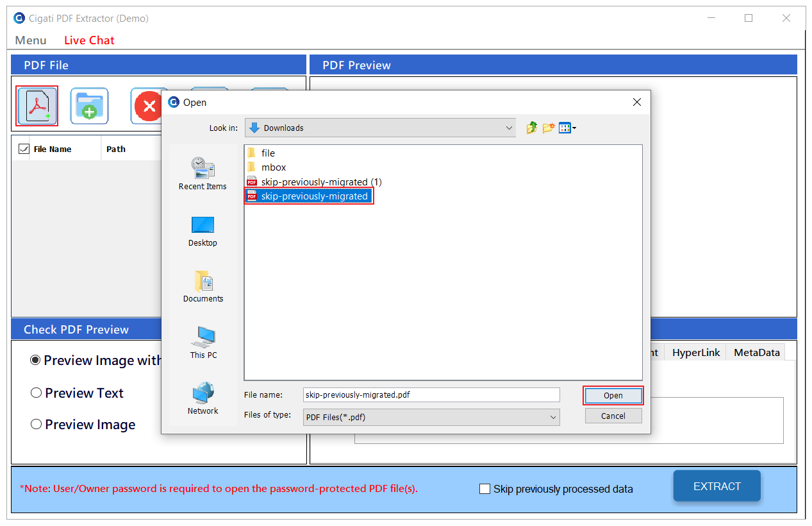The height and width of the screenshot is (526, 812).
Task: Select the highlighted skip-previously-migrated PDF file
Action: [308, 196]
